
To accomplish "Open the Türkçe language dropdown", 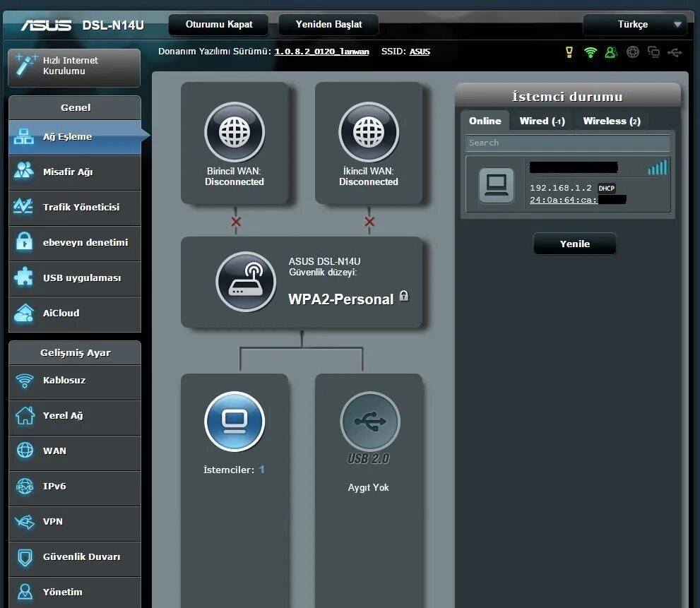I will coord(635,25).
